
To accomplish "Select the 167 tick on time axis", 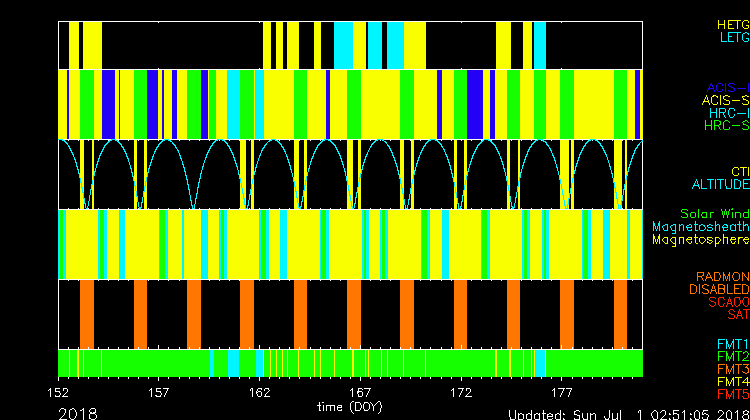I will (361, 392).
